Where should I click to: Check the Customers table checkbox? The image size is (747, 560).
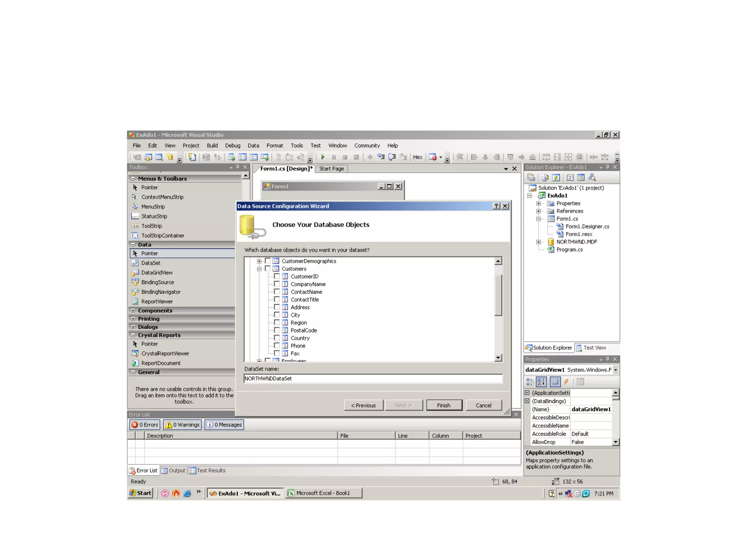pyautogui.click(x=268, y=269)
